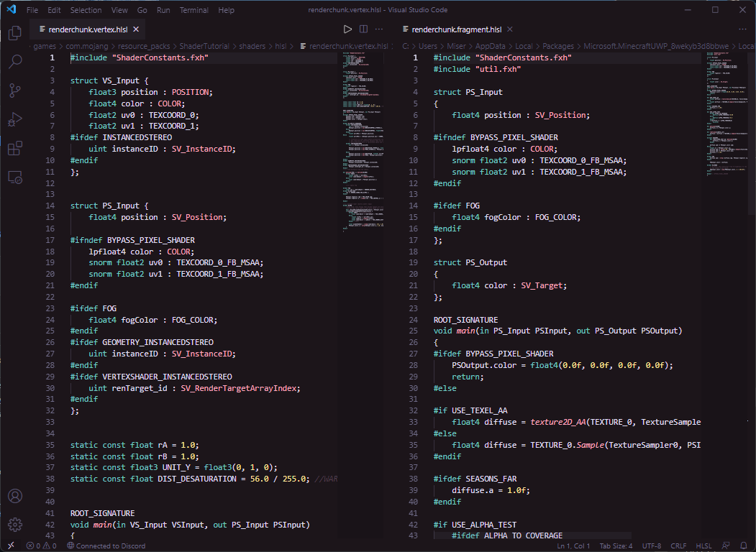
Task: Open the Run and Debug view
Action: pyautogui.click(x=15, y=119)
